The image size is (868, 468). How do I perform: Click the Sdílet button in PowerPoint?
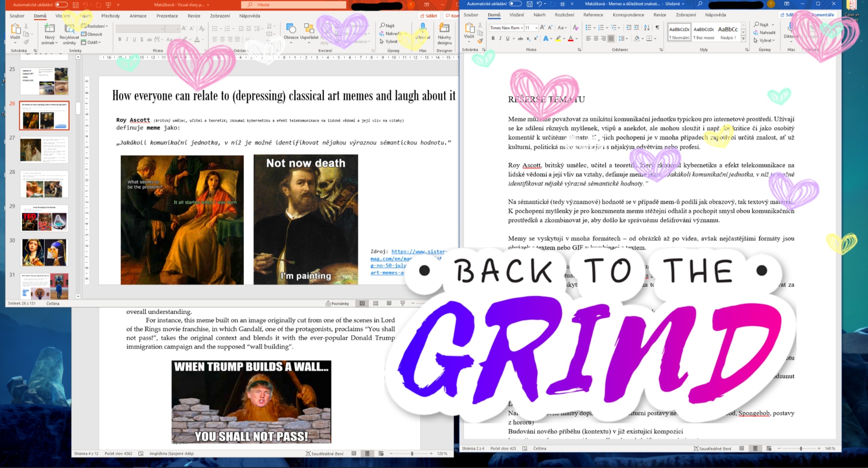click(x=429, y=16)
